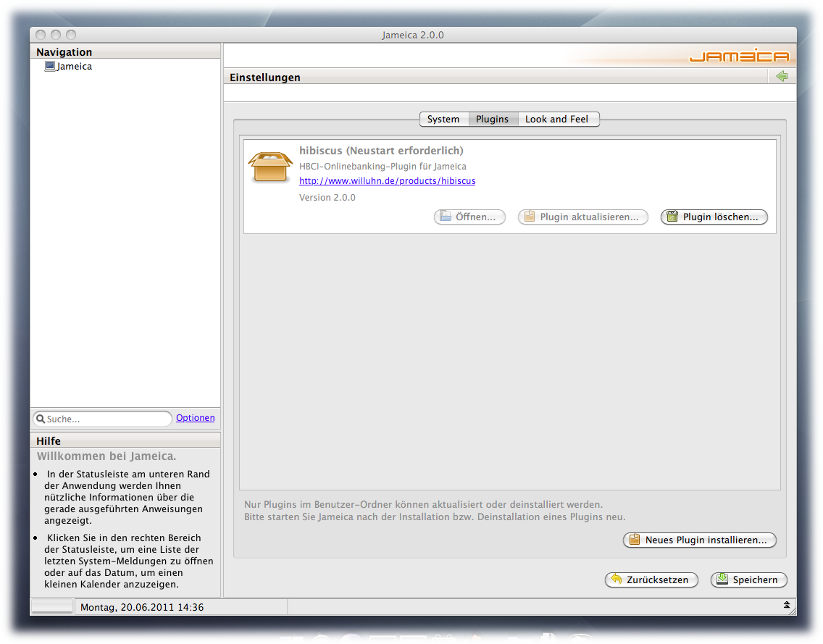Image resolution: width=823 pixels, height=644 pixels.
Task: Zoom the Jameica window
Action: [x=71, y=35]
